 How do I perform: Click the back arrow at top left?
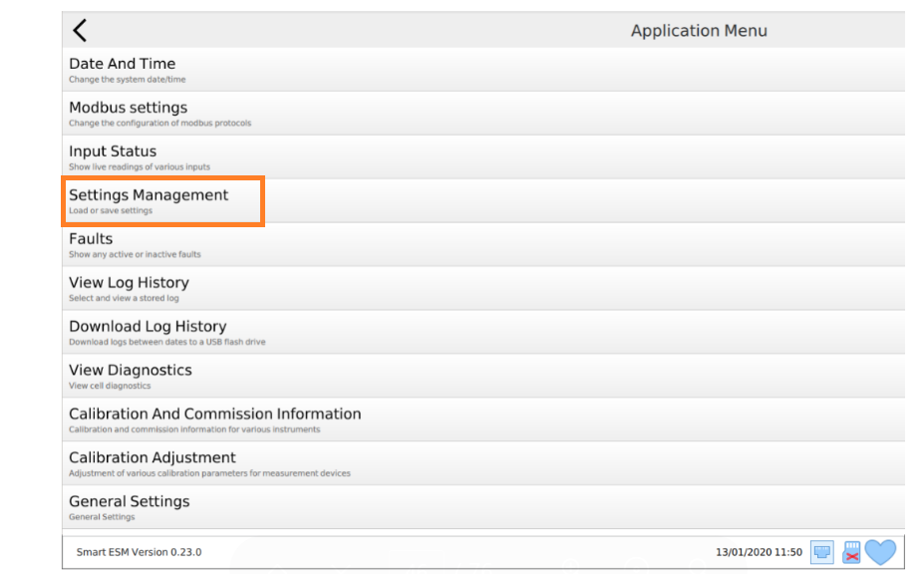(80, 29)
